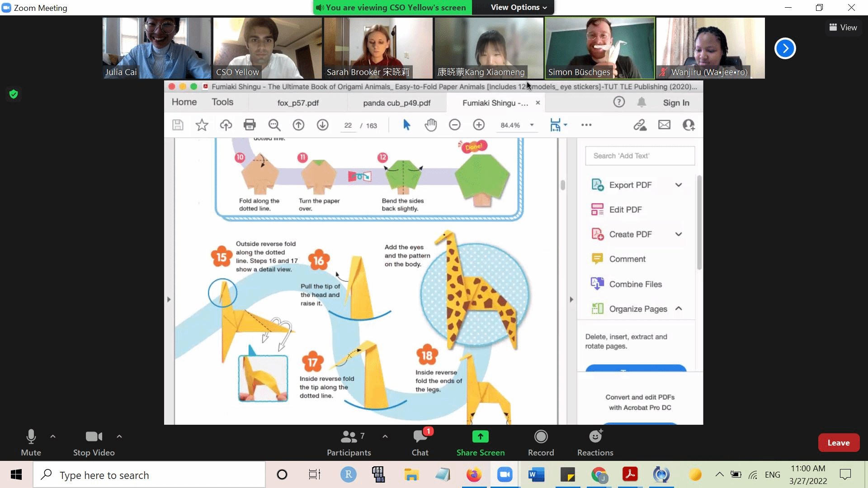Image resolution: width=868 pixels, height=488 pixels.
Task: Select the Fumiaki Shingu document tab
Action: (x=495, y=103)
